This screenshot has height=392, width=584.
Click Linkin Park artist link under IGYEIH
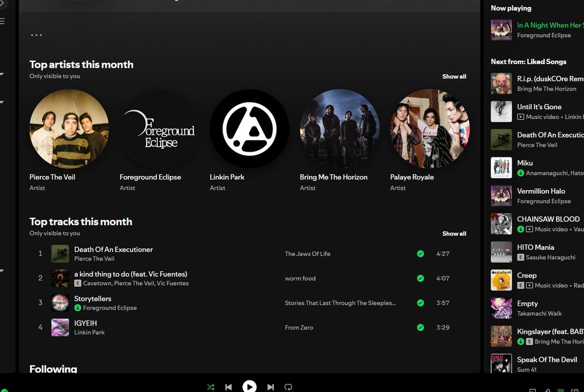[x=89, y=332]
